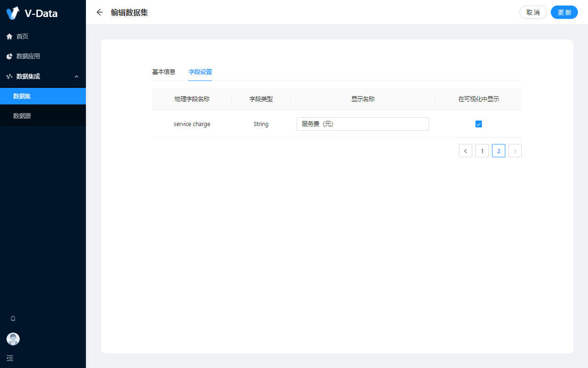This screenshot has width=588, height=368.
Task: Open notifications via the bell icon
Action: click(13, 318)
